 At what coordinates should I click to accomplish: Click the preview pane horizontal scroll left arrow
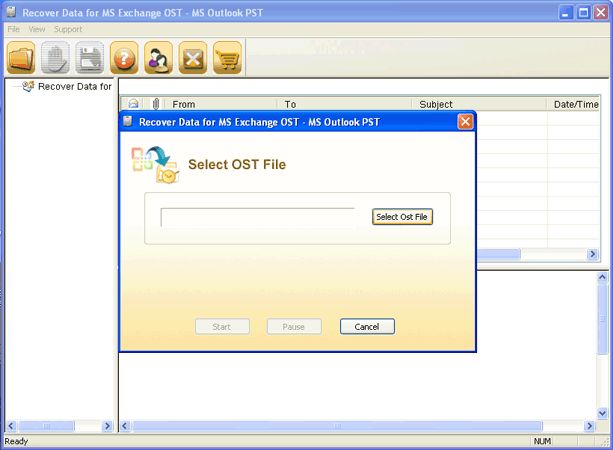pyautogui.click(x=125, y=426)
